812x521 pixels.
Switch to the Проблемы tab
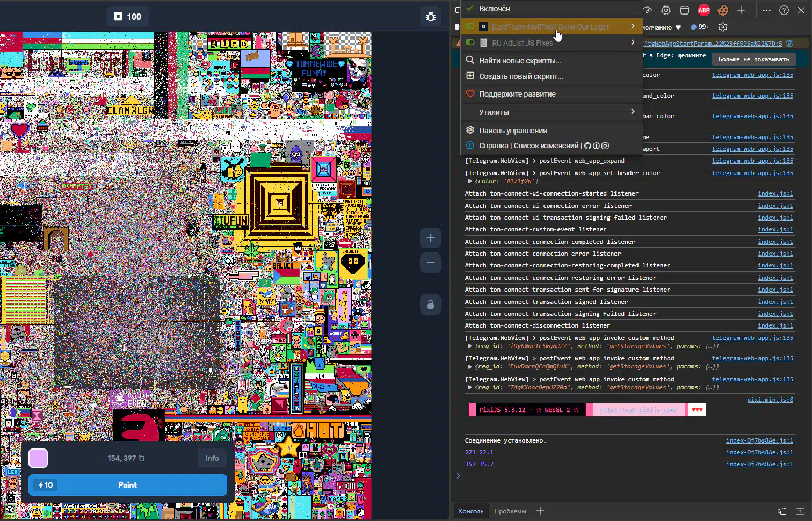(x=510, y=511)
